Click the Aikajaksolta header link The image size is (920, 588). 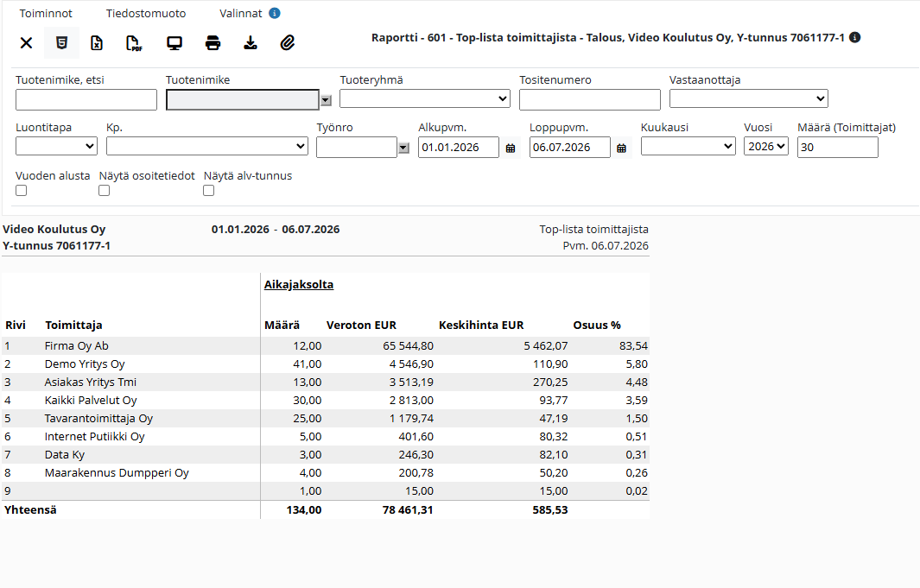point(299,284)
